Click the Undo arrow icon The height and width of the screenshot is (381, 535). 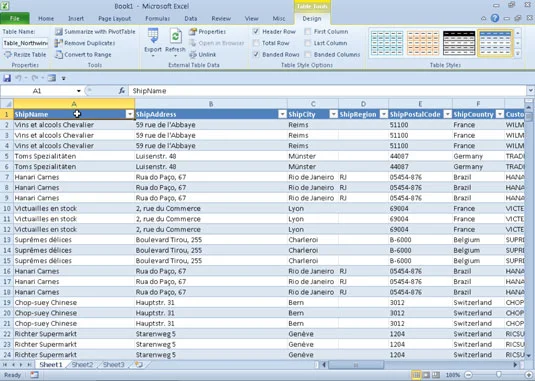click(18, 78)
